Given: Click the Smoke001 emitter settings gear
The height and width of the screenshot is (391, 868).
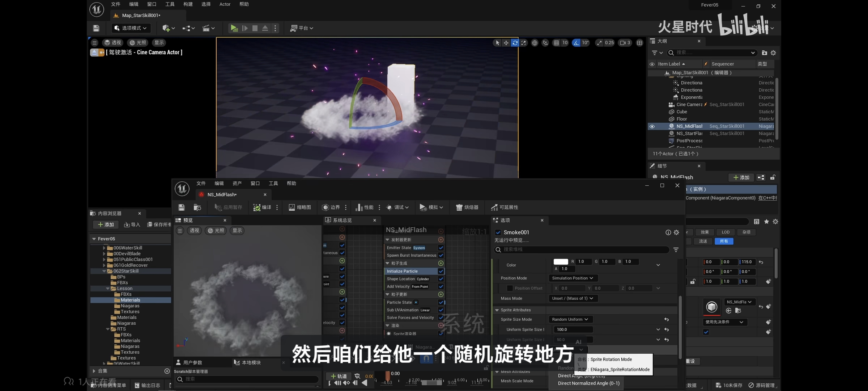Looking at the screenshot, I should (x=676, y=232).
